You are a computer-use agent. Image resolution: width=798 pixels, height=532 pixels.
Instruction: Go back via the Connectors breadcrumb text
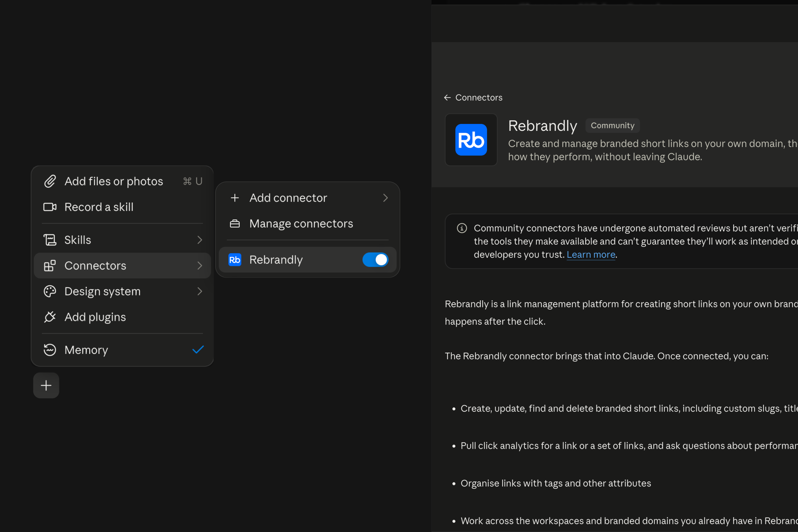(479, 98)
